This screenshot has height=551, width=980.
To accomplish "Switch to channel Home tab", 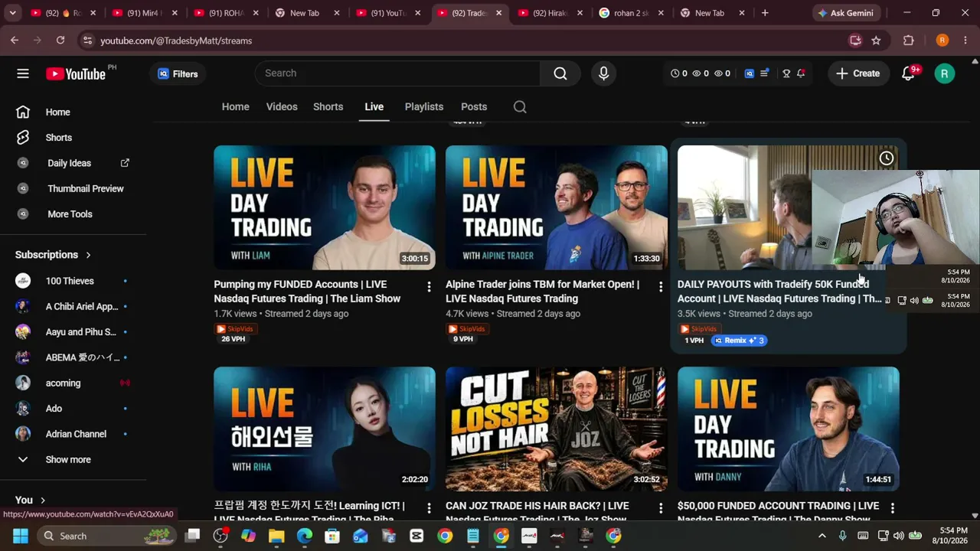I will [236, 107].
